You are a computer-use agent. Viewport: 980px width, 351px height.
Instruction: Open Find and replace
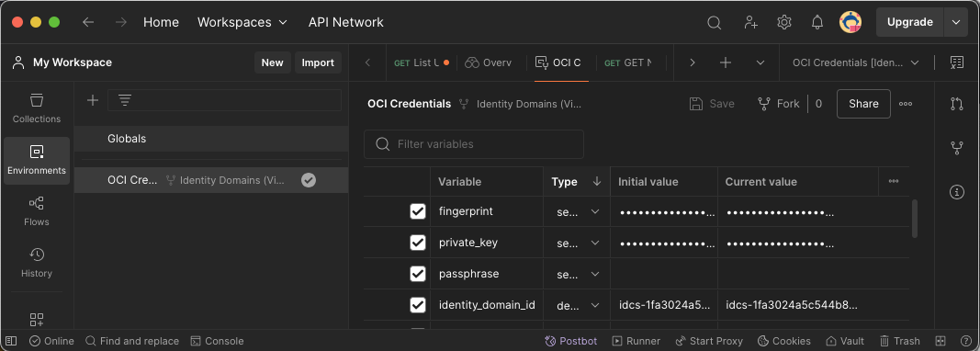click(132, 341)
